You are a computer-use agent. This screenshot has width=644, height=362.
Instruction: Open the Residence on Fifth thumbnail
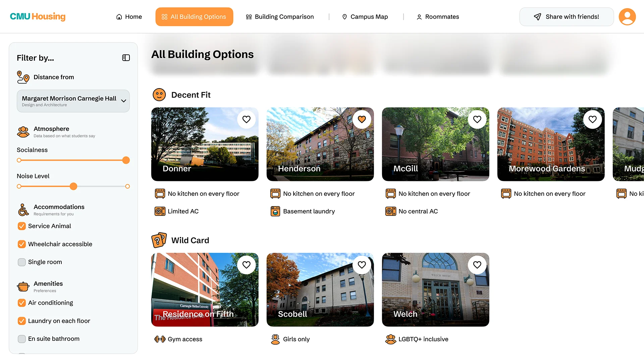[x=205, y=290]
